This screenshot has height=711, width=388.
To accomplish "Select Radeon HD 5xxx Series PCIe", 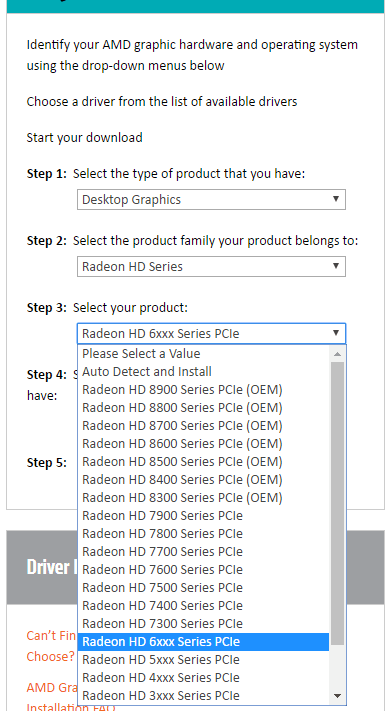I will click(x=204, y=659).
